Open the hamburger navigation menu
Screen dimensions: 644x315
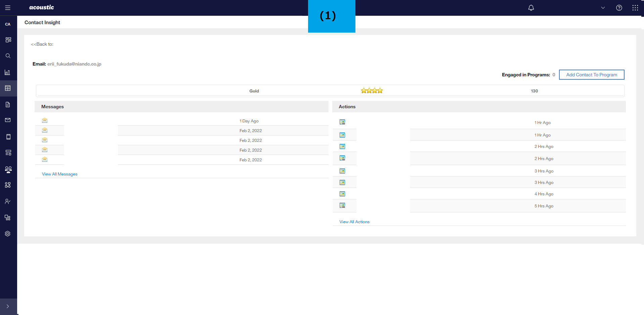pos(8,8)
